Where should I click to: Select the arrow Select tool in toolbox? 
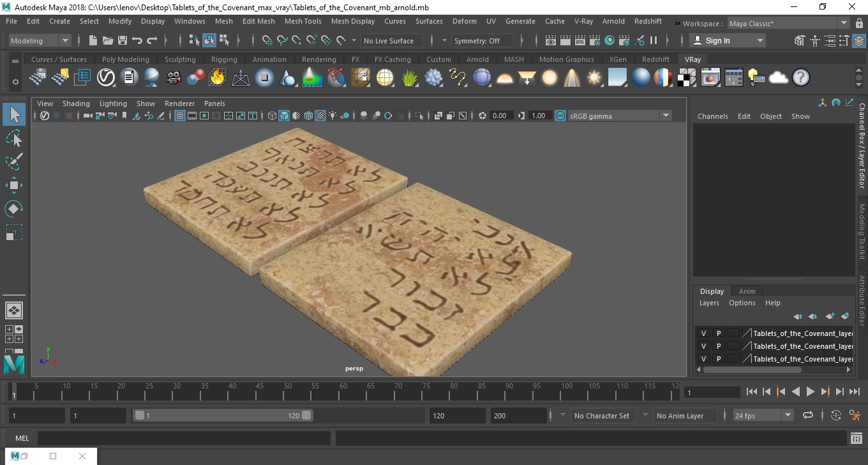click(x=14, y=115)
